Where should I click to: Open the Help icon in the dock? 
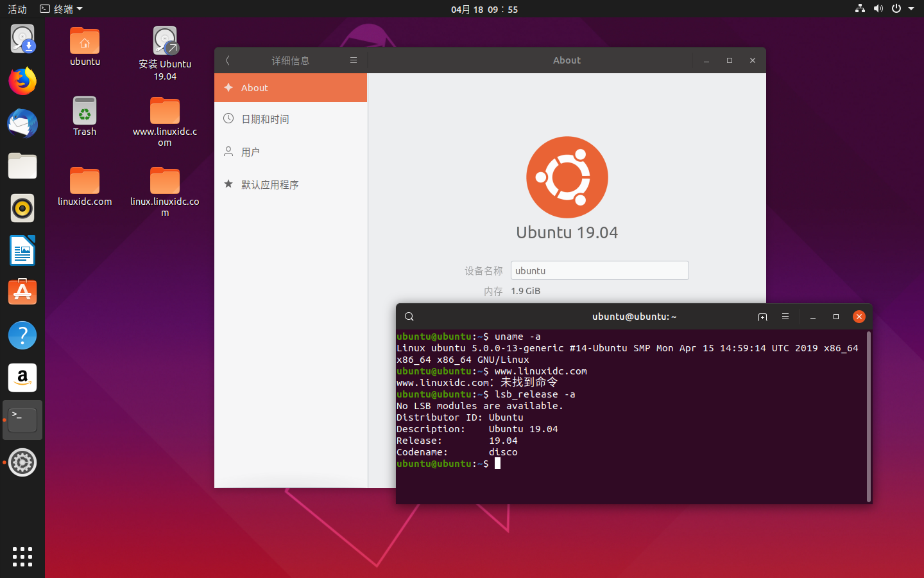[22, 335]
